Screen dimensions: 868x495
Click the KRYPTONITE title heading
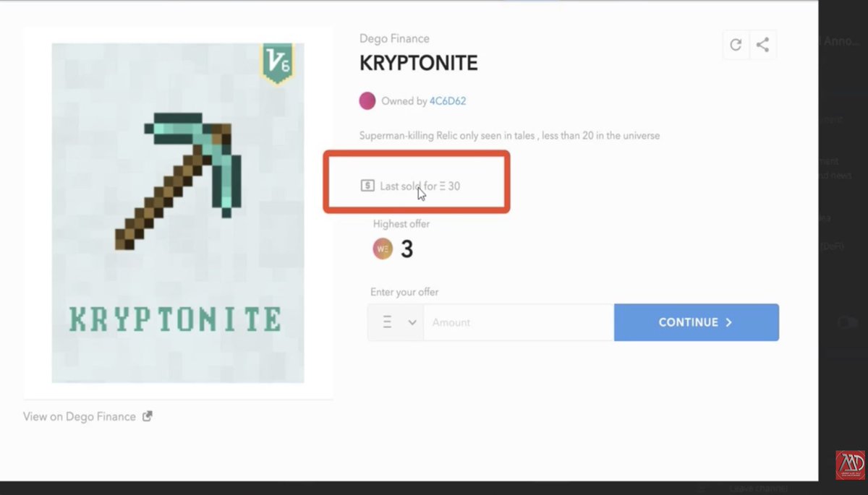point(419,63)
